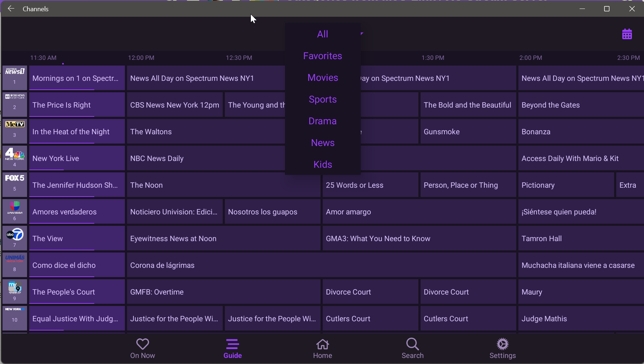Select the Favorites filter option
644x364 pixels.
(322, 56)
